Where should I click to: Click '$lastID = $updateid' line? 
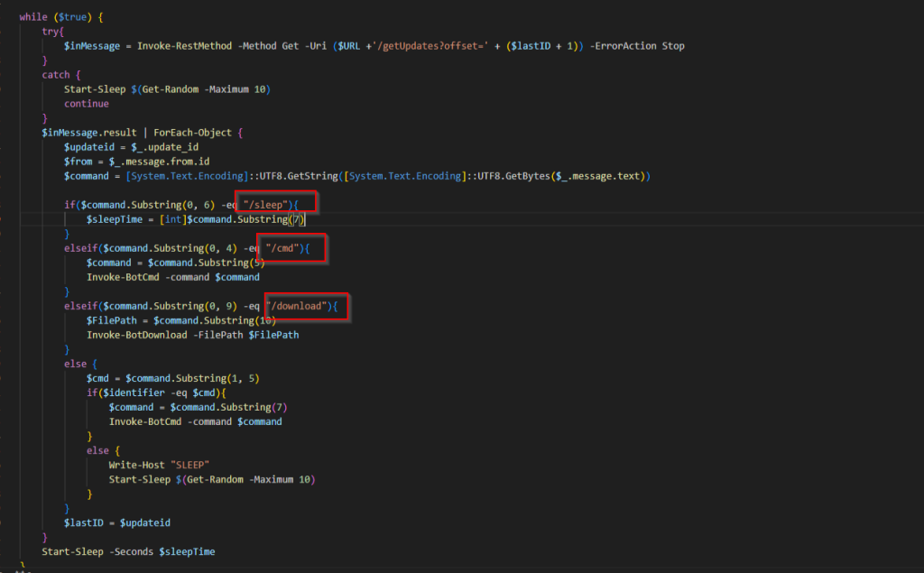pyautogui.click(x=117, y=522)
